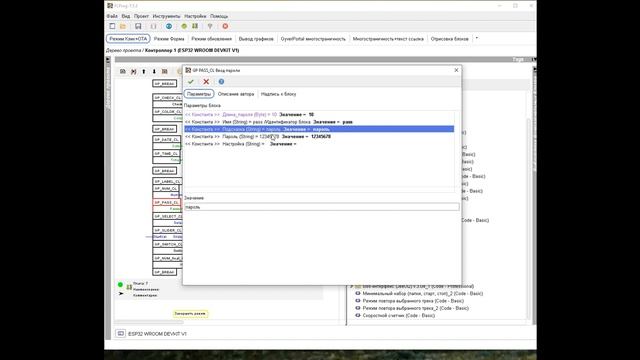The width and height of the screenshot is (640, 360).
Task: Switch to Многостраничность+текст ссылка tab
Action: pos(388,39)
